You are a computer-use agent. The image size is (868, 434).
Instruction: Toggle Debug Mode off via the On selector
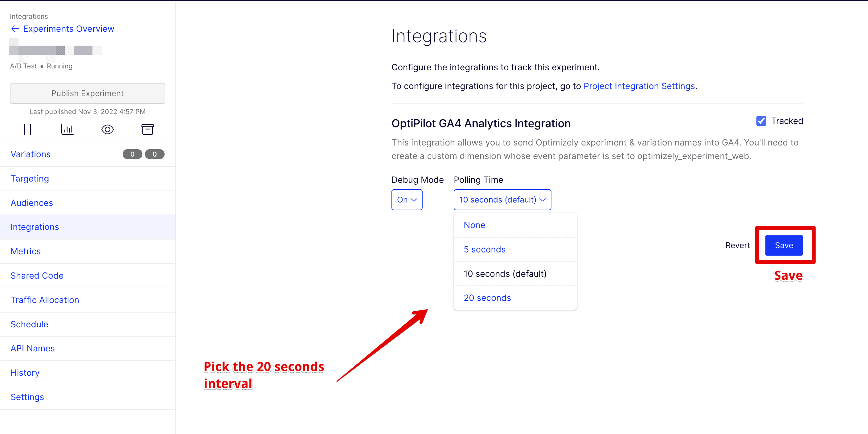pyautogui.click(x=407, y=199)
